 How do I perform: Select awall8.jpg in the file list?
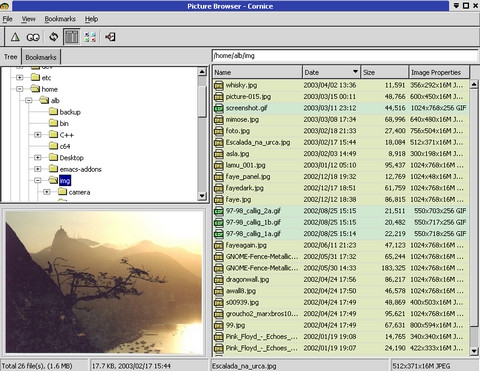click(x=341, y=291)
